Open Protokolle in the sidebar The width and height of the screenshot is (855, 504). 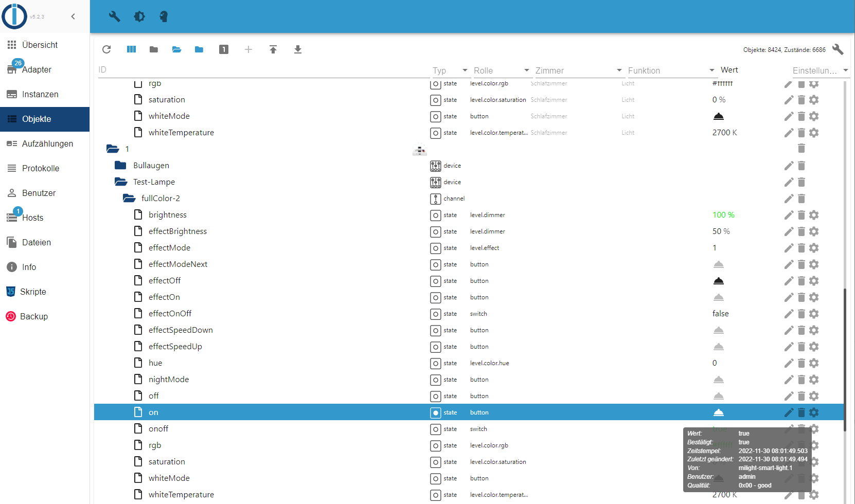point(45,168)
